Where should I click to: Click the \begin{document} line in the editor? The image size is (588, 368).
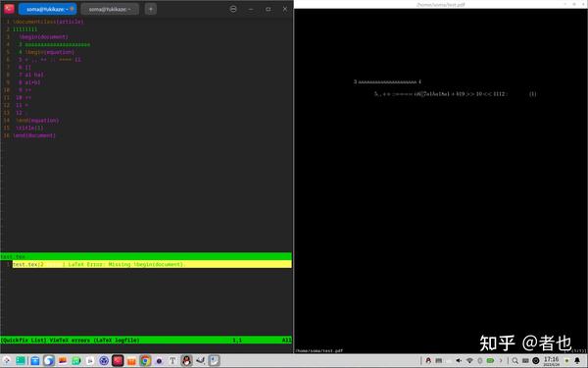tap(44, 37)
